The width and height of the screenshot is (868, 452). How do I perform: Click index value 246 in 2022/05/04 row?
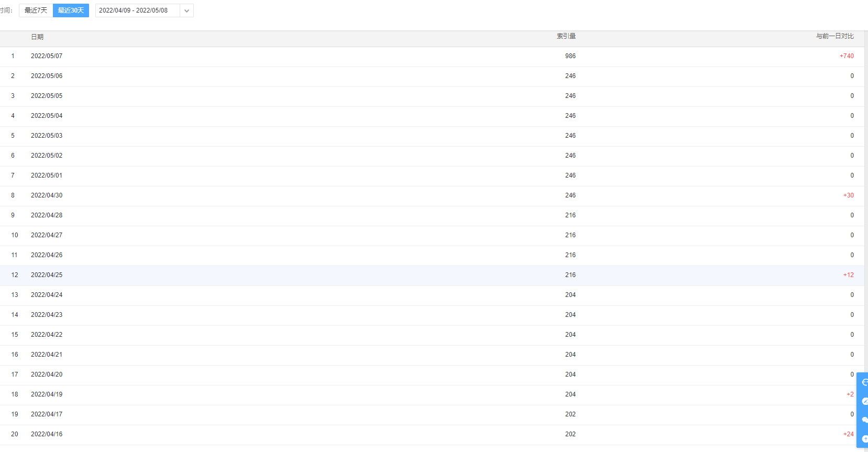tap(570, 116)
